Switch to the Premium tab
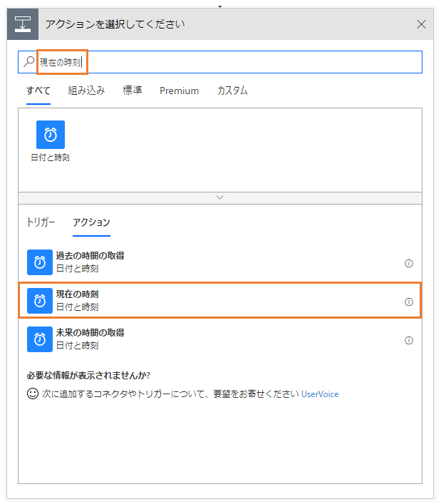The width and height of the screenshot is (441, 504). click(x=180, y=91)
